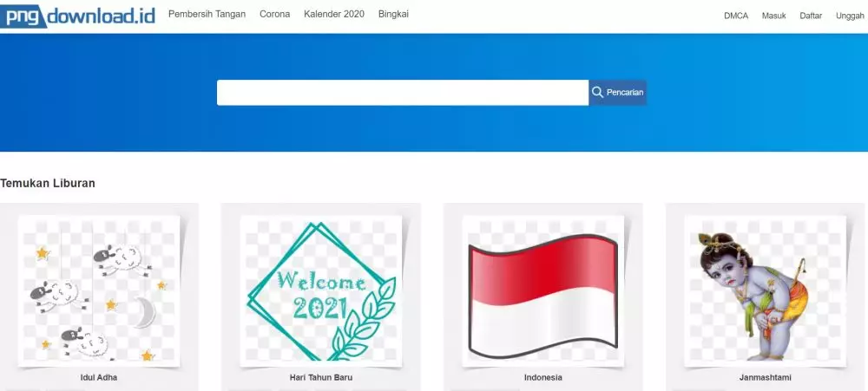Click the magnifying glass search icon

(x=597, y=93)
